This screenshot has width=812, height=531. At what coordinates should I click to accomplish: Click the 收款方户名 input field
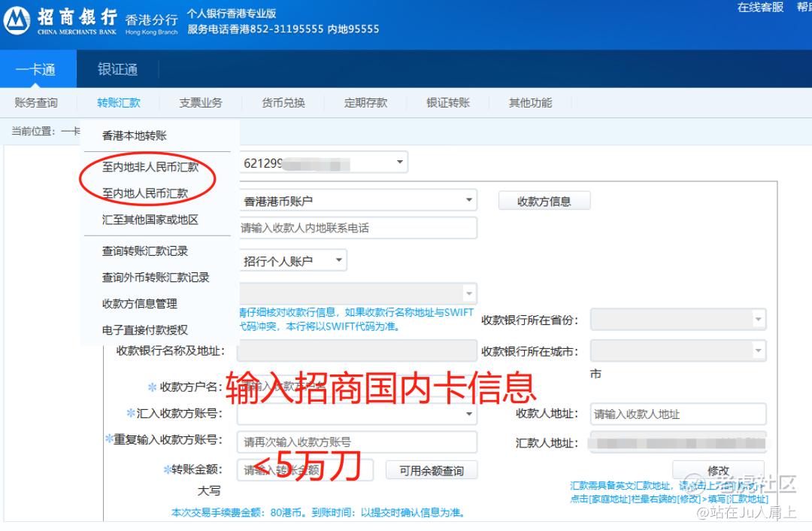click(x=357, y=387)
